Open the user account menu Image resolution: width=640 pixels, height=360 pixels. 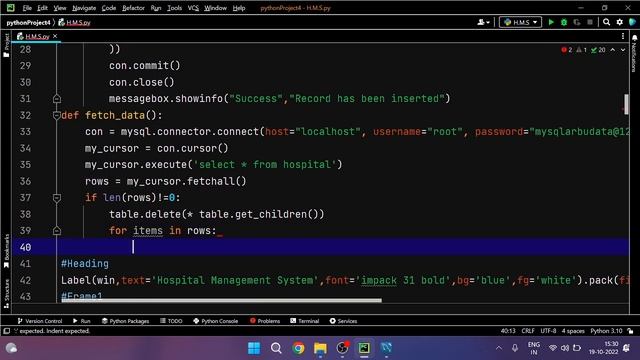pos(483,22)
